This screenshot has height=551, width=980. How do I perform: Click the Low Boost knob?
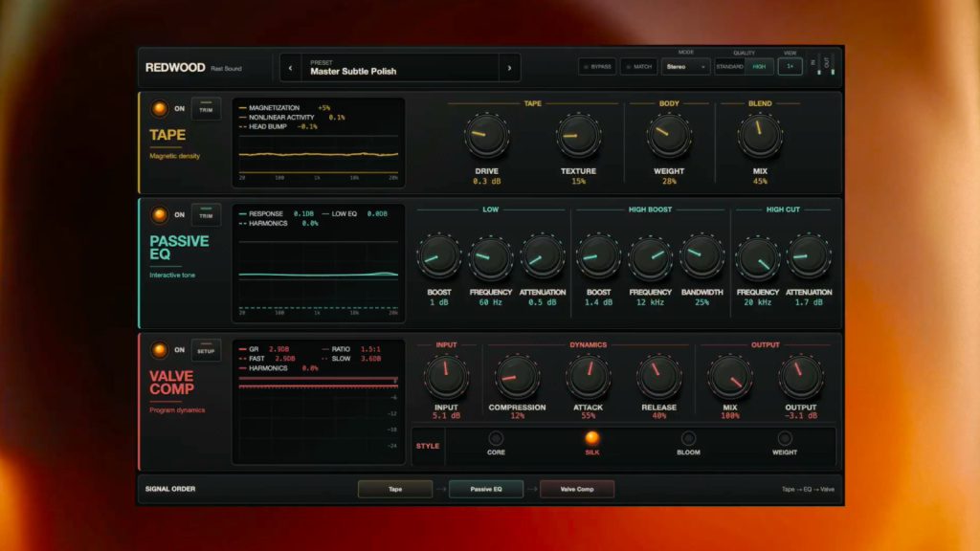pos(438,256)
